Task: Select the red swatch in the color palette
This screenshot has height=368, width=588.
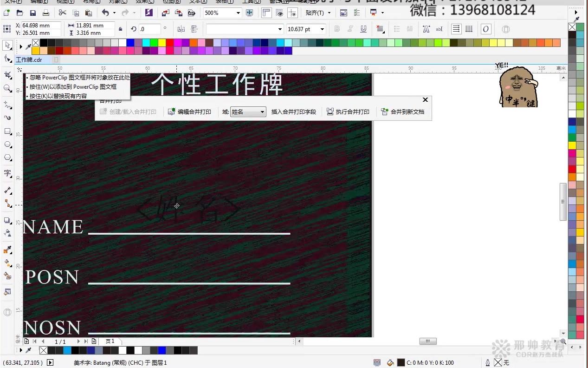Action: click(x=571, y=170)
